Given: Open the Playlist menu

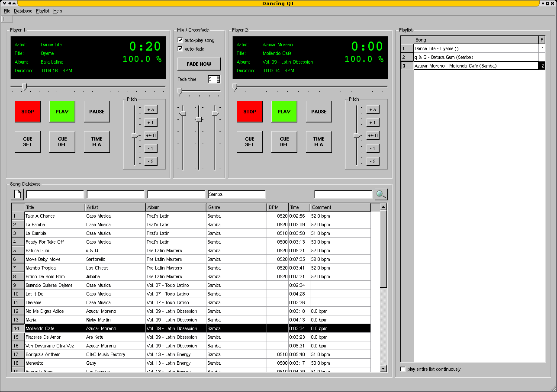Looking at the screenshot, I should [42, 11].
